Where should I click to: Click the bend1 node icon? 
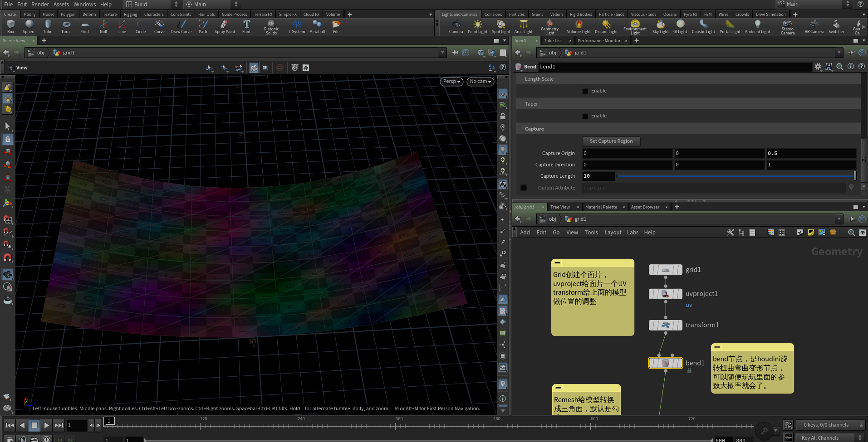pos(665,363)
